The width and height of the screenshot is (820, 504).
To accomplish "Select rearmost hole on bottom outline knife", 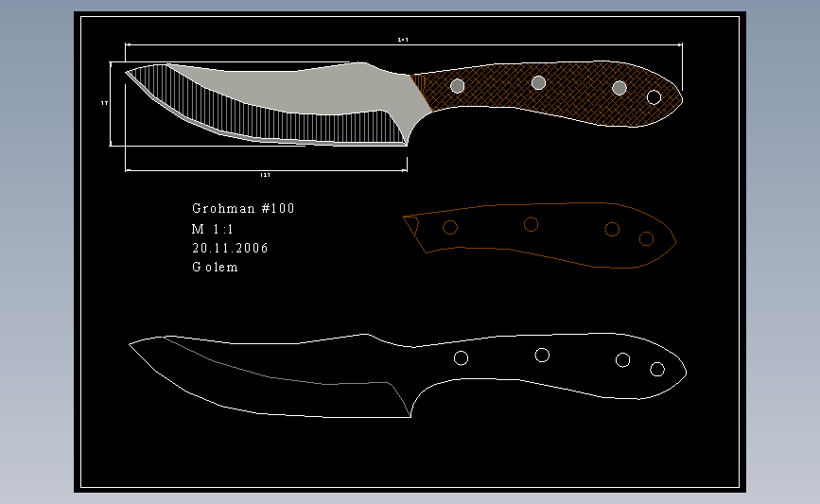I will [x=657, y=370].
